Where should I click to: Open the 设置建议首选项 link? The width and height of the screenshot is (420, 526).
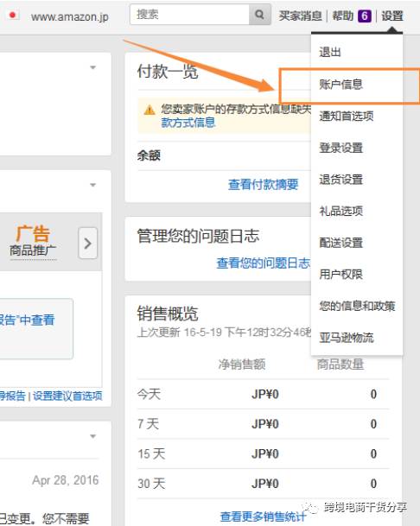[x=67, y=396]
